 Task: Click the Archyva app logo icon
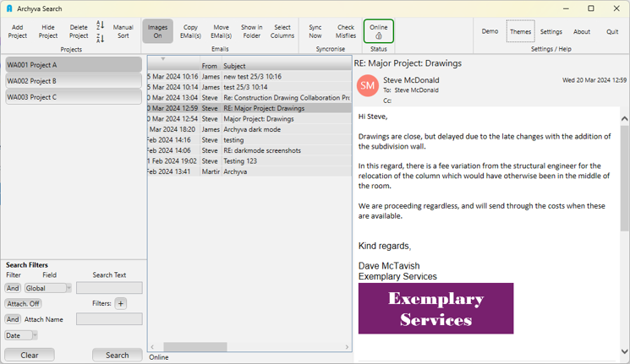pyautogui.click(x=9, y=8)
